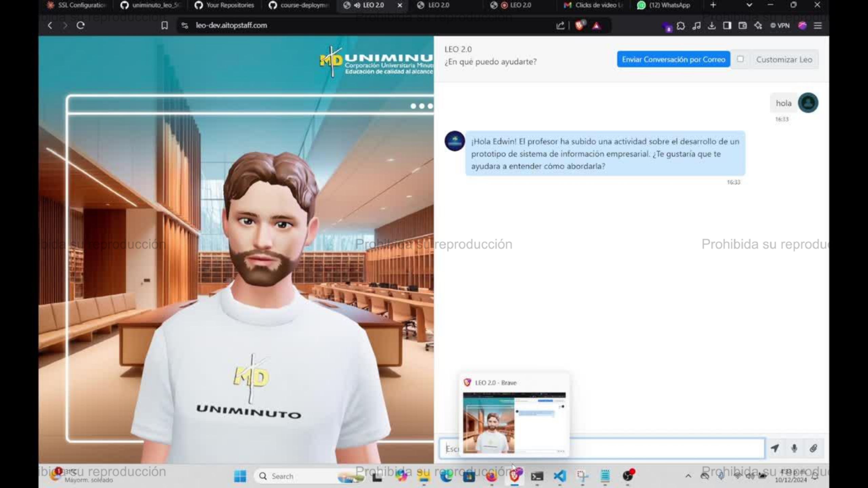This screenshot has height=488, width=868.
Task: Click the date 10/12/2024 in taskbar clock
Action: click(x=791, y=480)
